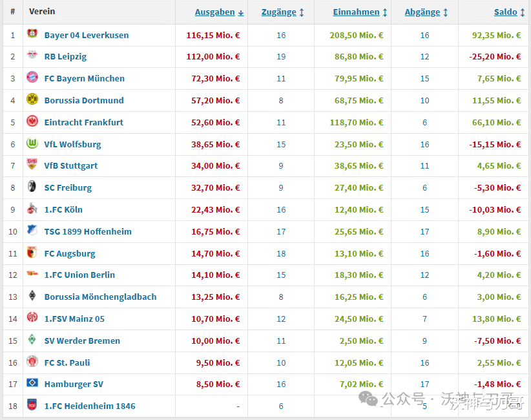Click Frankfurt balance 66,10 Mio. €

pyautogui.click(x=497, y=123)
